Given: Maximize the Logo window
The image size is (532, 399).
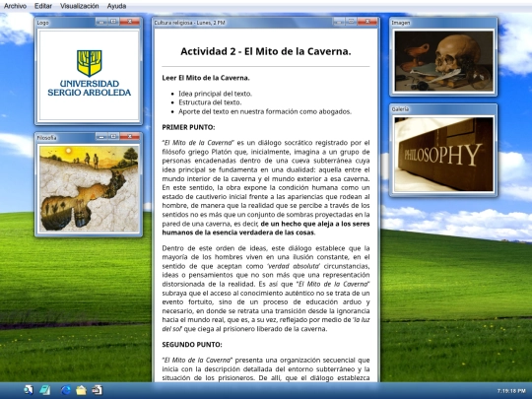Looking at the screenshot, I should (x=113, y=22).
